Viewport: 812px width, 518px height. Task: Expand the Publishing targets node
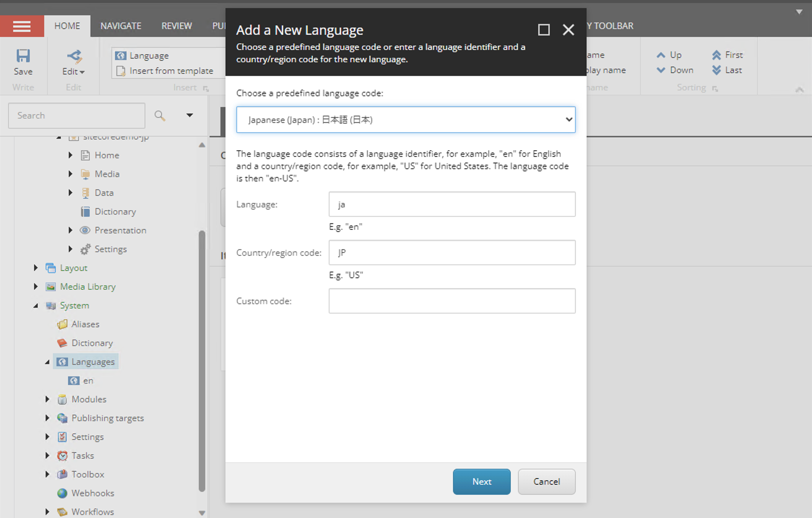47,418
